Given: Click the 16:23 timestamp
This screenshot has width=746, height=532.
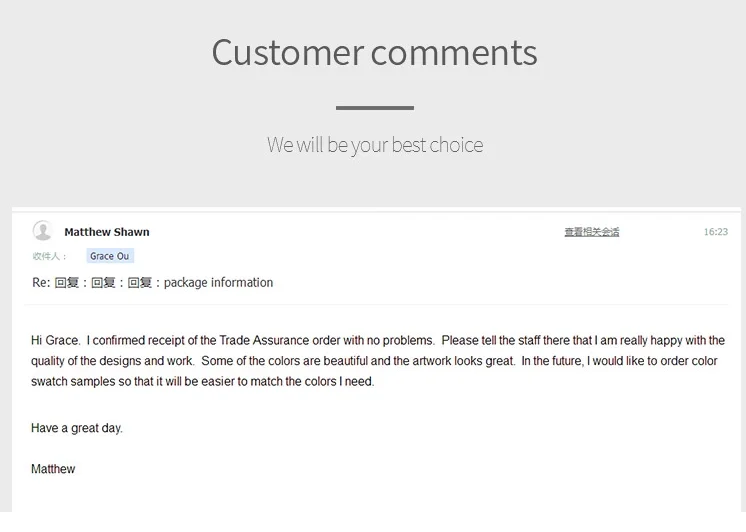Looking at the screenshot, I should tap(716, 232).
